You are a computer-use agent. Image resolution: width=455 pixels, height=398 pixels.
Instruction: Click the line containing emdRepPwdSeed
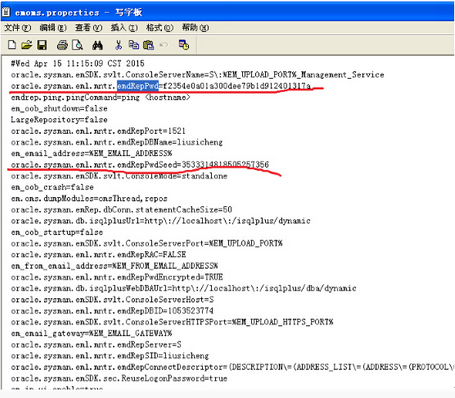pos(140,164)
